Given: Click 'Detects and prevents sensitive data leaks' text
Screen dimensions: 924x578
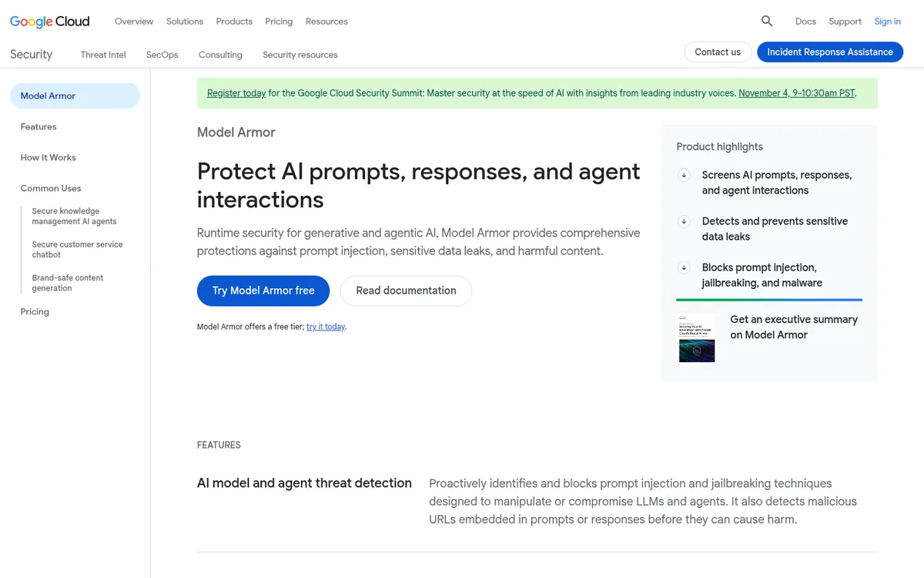Looking at the screenshot, I should (x=775, y=229).
